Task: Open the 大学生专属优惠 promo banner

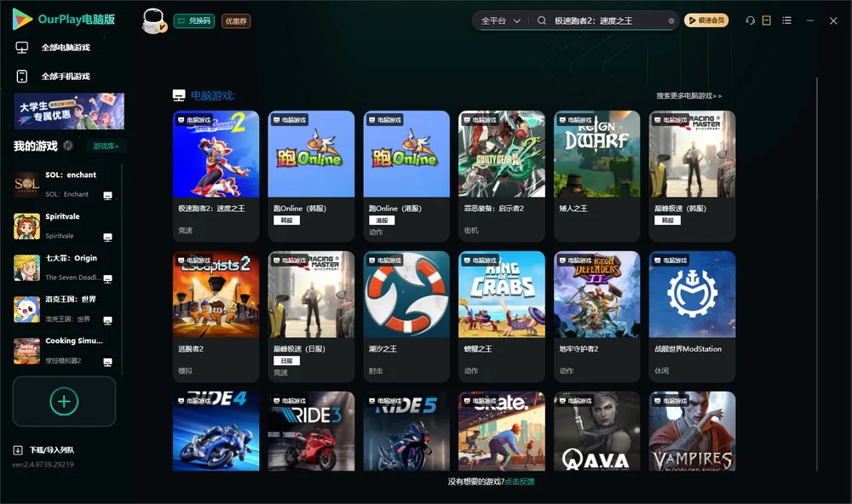Action: pyautogui.click(x=70, y=112)
